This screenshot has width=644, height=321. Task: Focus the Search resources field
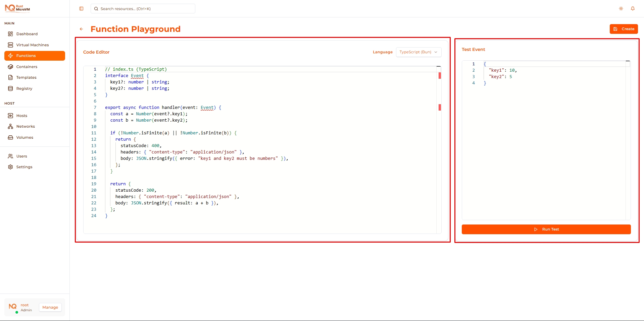click(143, 9)
